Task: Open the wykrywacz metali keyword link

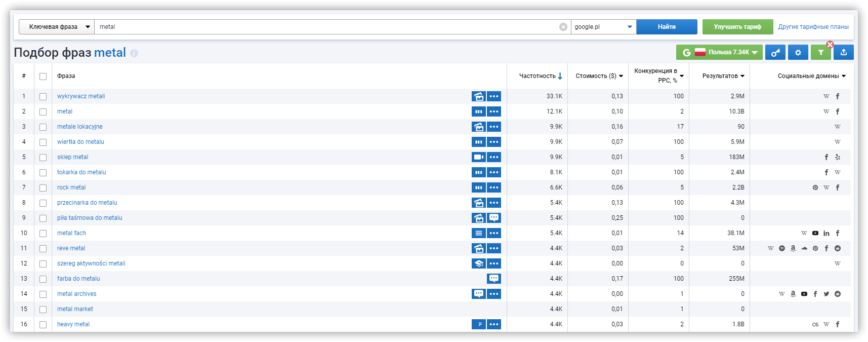Action: click(x=81, y=96)
